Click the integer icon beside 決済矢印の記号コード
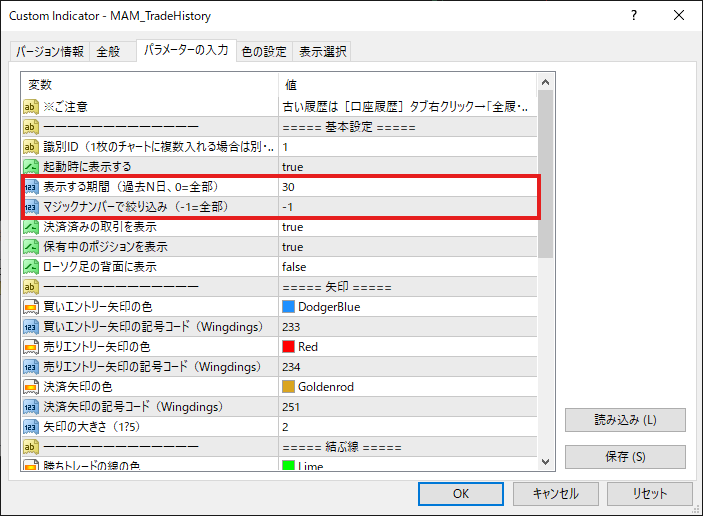This screenshot has height=516, width=703. (x=30, y=407)
